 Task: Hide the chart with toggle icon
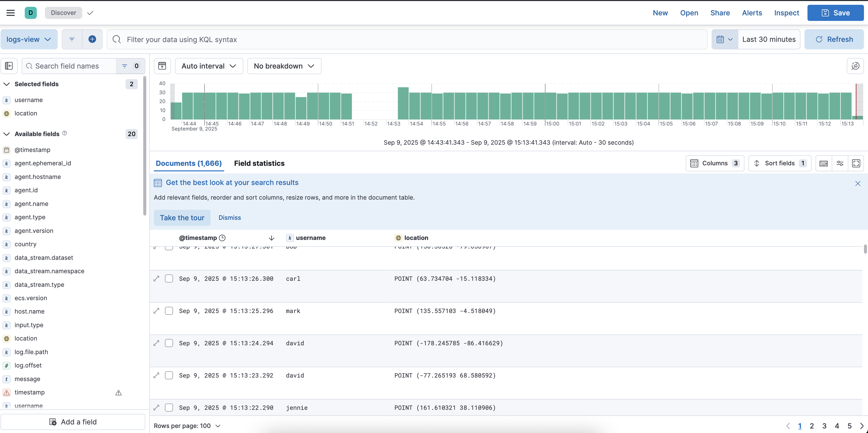[x=162, y=66]
